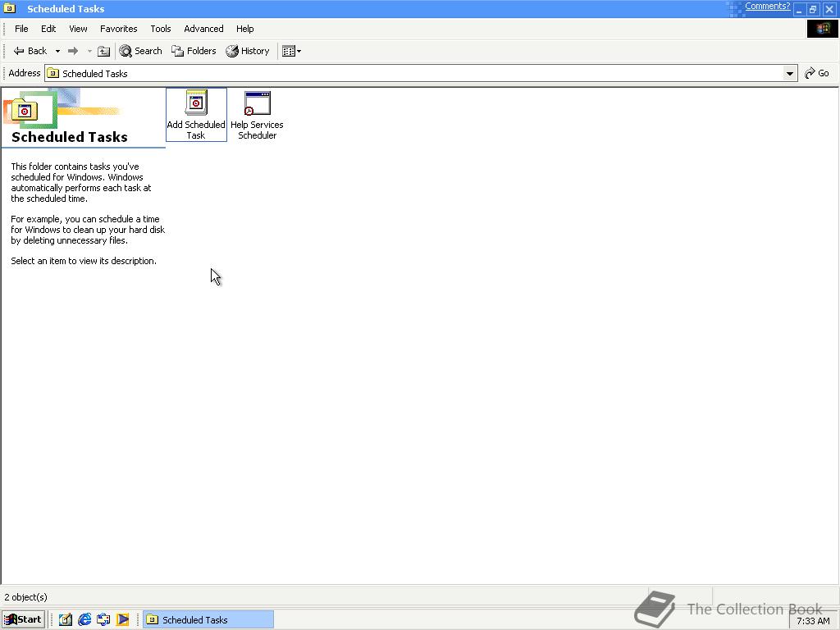Click the "Select an item to view its description" text

point(84,261)
